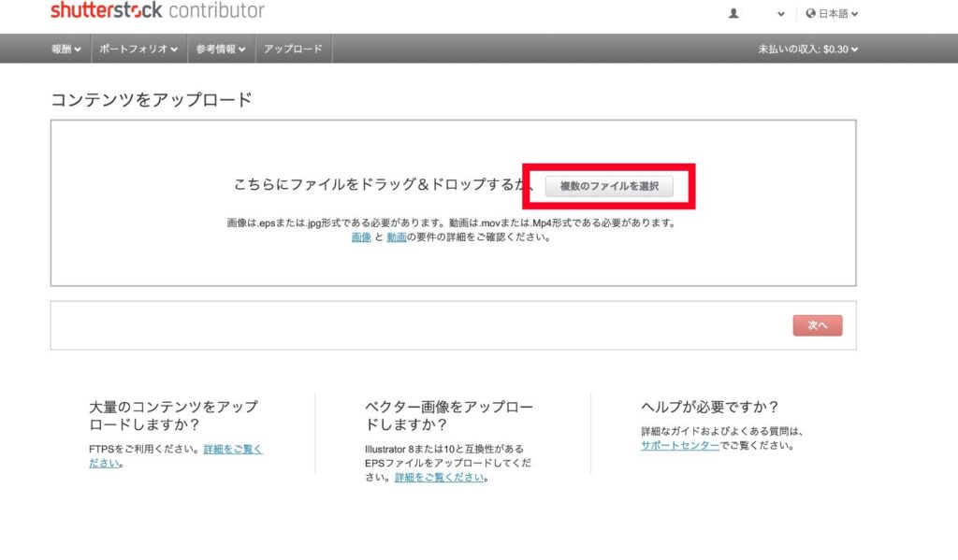Click the 複数のファイルを選択 button
The width and height of the screenshot is (958, 560).
click(609, 186)
